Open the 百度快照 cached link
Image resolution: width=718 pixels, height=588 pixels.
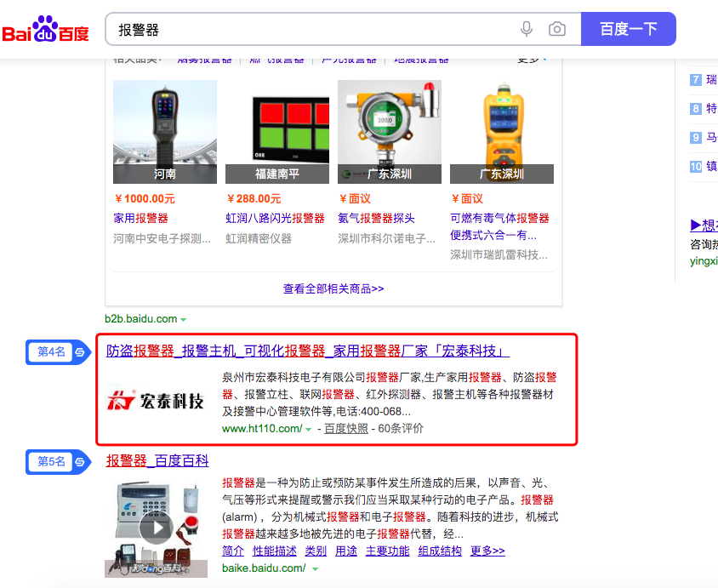click(x=346, y=428)
